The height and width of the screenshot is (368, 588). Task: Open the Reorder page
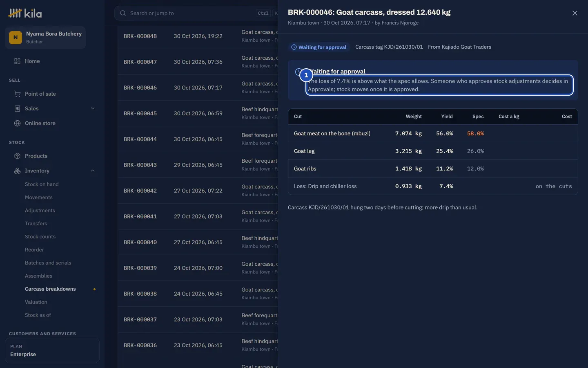34,249
